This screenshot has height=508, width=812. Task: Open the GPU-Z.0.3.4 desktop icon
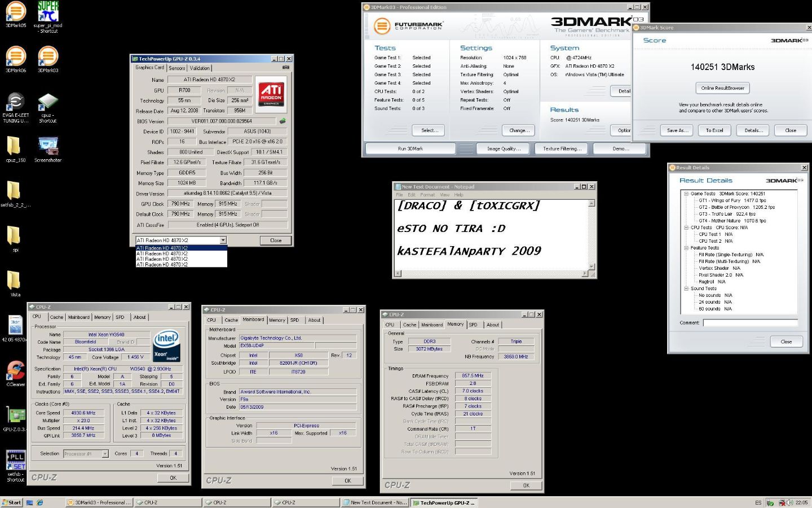15,416
